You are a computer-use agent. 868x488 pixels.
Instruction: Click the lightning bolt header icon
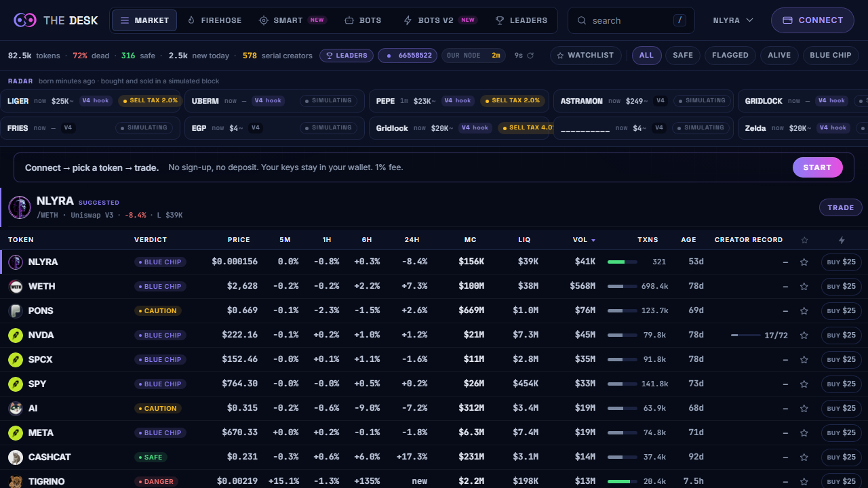pos(842,240)
